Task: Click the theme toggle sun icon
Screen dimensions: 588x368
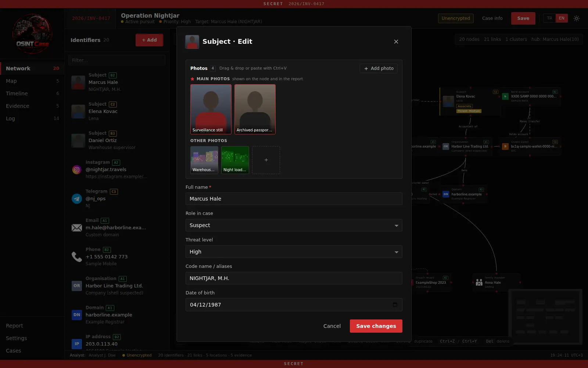Action: 577,18
